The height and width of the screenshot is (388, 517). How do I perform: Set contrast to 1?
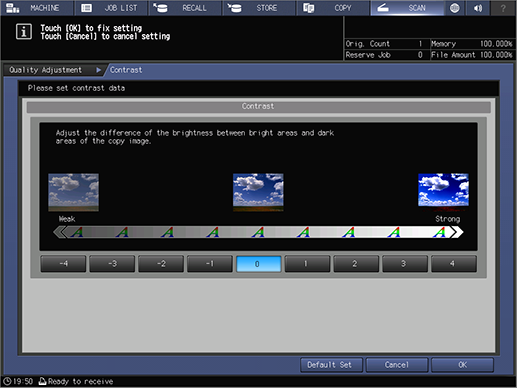[x=307, y=264]
